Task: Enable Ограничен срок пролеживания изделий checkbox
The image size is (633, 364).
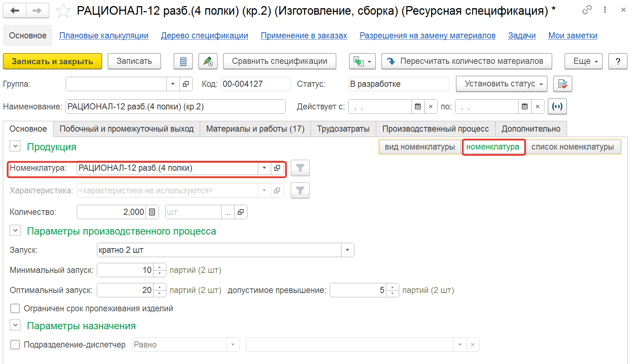Action: pos(15,308)
